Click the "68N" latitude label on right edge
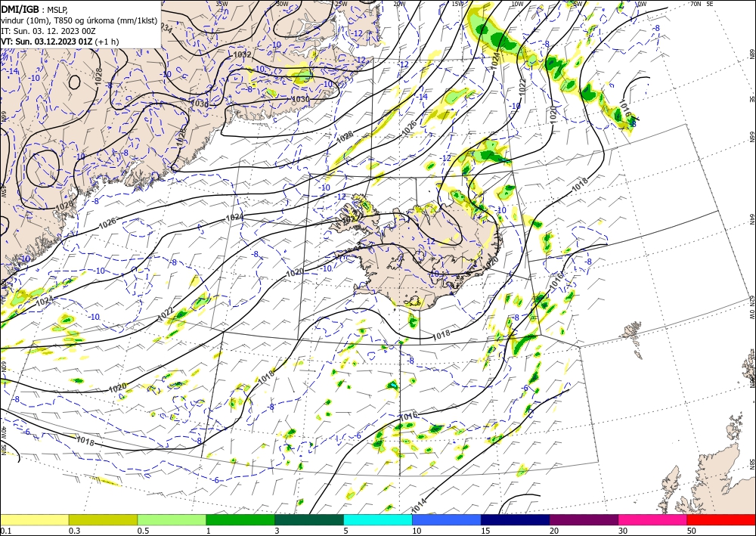The image size is (756, 536). click(x=751, y=54)
